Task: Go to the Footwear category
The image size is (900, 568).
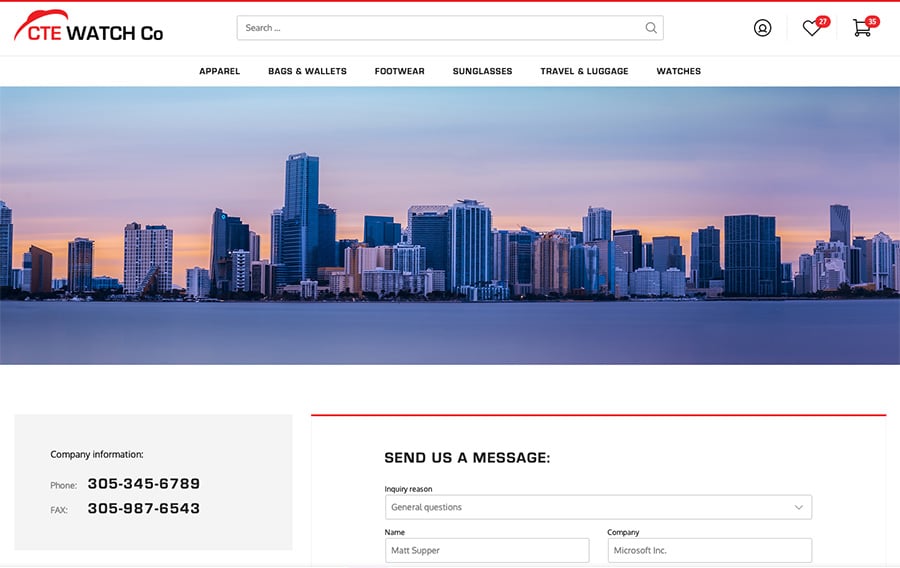Action: pyautogui.click(x=399, y=71)
